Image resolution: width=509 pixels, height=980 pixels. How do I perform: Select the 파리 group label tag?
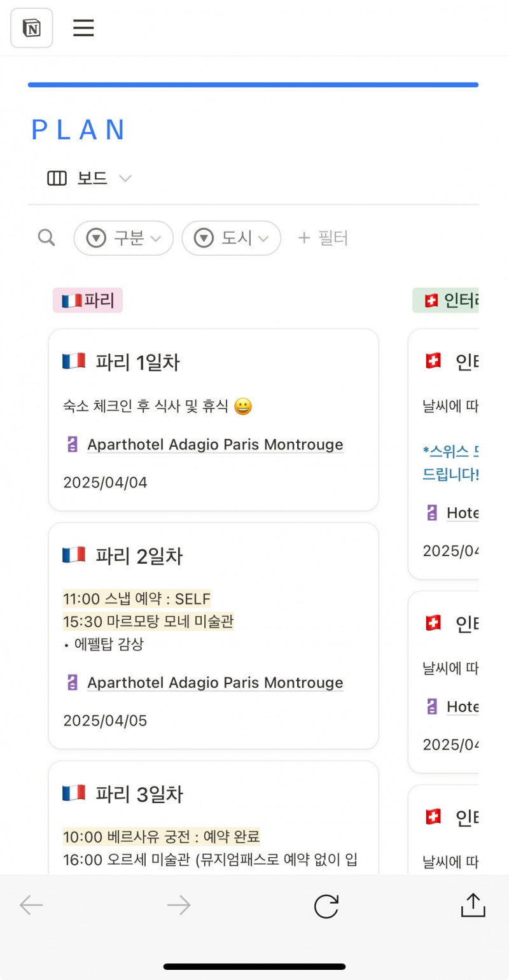88,300
